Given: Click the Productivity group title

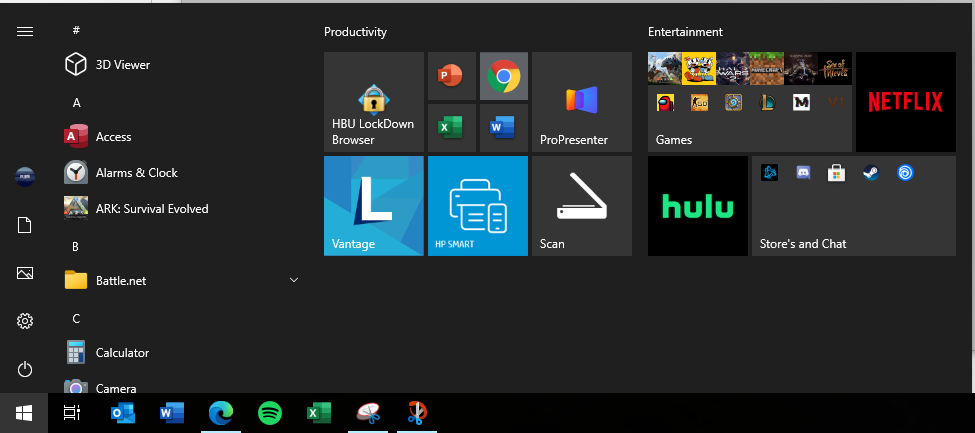Looking at the screenshot, I should click(355, 32).
